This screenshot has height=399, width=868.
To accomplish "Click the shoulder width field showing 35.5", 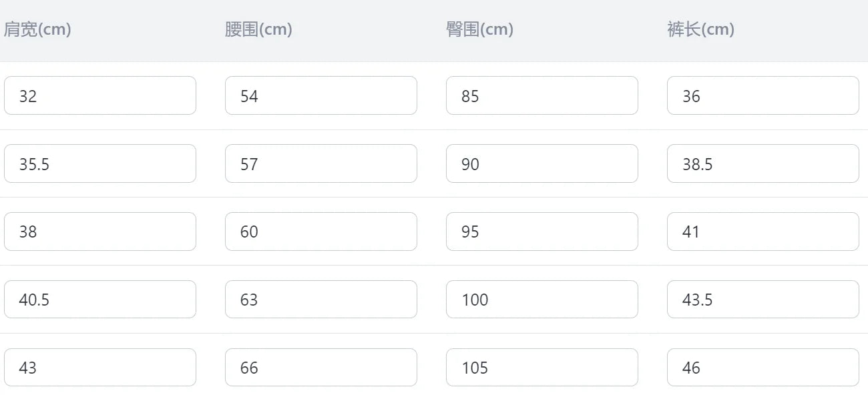I will [100, 163].
